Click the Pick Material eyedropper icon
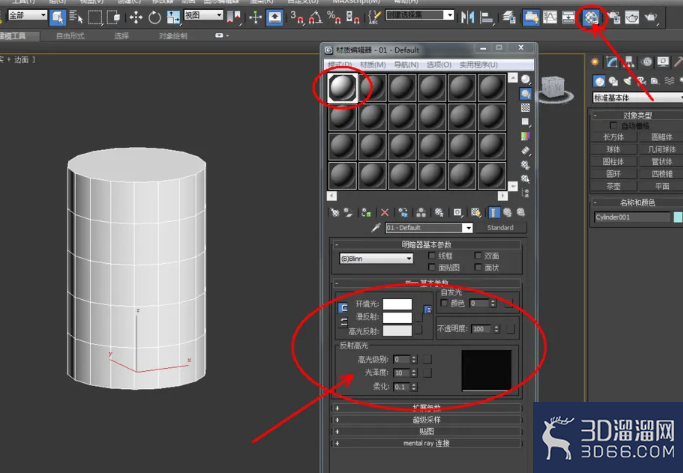Viewport: 683px width, 473px height. [x=375, y=228]
